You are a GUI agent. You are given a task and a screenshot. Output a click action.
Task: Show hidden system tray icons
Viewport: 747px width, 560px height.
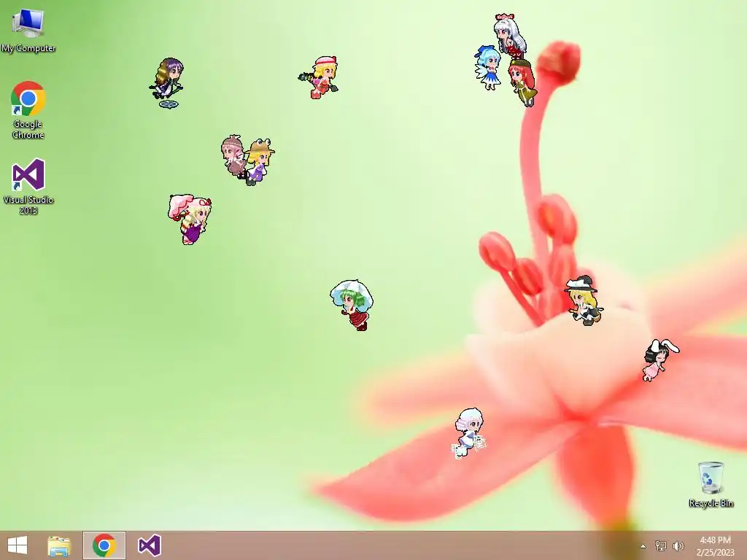click(x=643, y=546)
